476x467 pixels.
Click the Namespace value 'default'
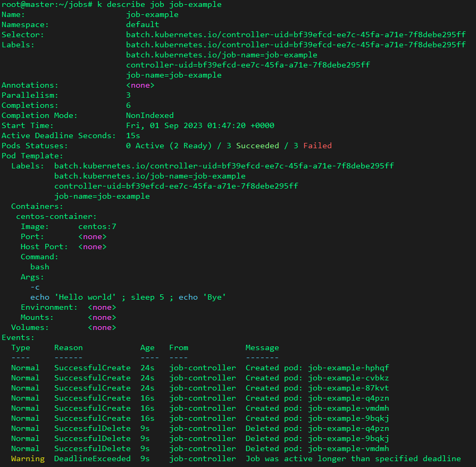[x=143, y=24]
